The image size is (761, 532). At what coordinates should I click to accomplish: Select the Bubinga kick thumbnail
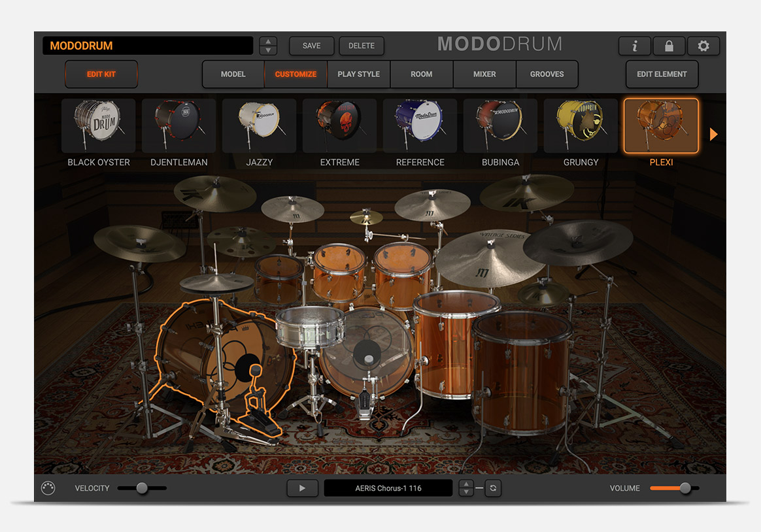[x=500, y=125]
